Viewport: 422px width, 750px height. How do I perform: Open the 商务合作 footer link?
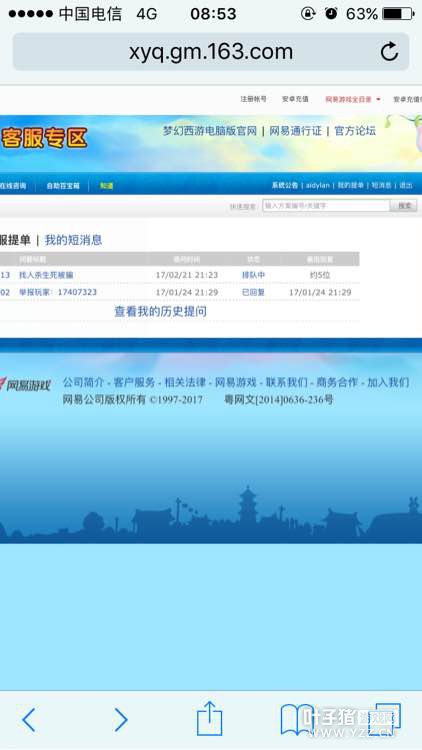(x=337, y=382)
